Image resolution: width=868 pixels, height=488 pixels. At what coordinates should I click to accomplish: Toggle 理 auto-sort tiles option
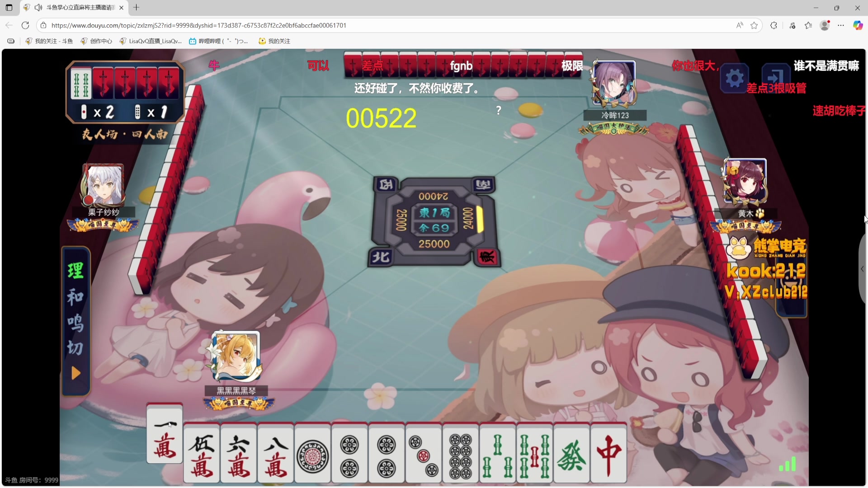tap(75, 271)
